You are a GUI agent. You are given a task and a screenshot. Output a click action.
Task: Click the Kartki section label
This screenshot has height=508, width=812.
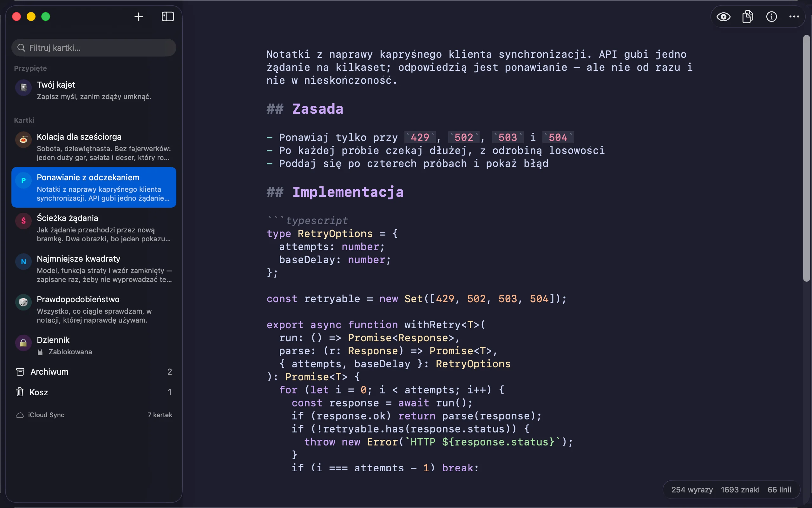24,120
